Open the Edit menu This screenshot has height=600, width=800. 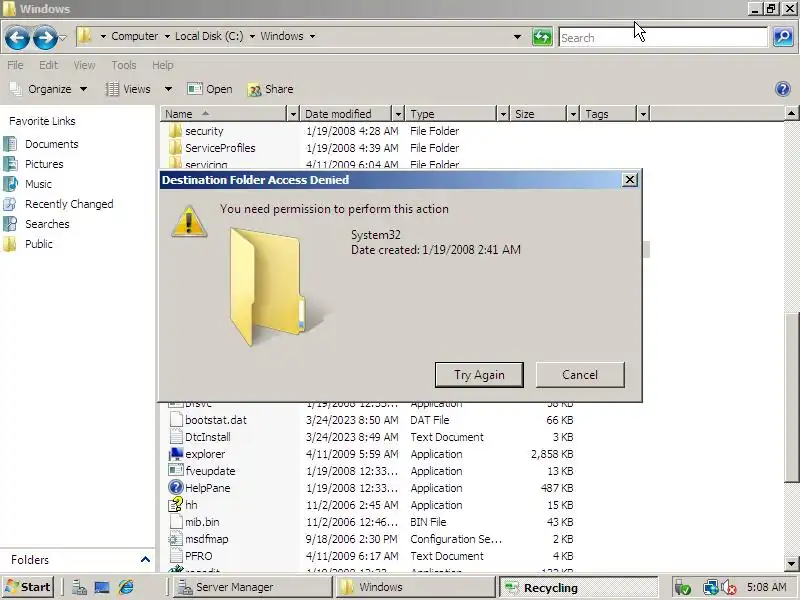tap(48, 65)
